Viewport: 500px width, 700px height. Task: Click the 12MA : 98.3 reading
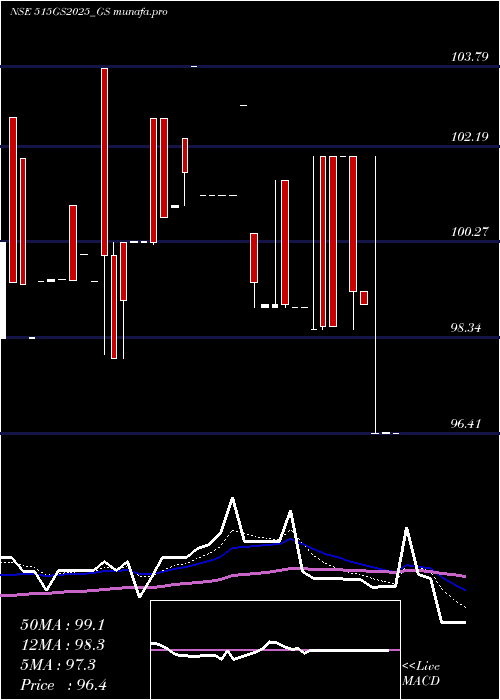pos(64,645)
